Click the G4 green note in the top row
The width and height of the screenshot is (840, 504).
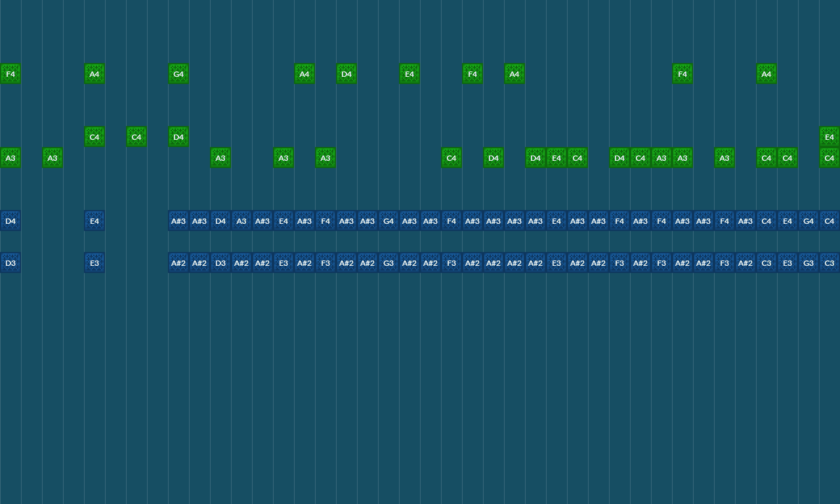(x=178, y=73)
